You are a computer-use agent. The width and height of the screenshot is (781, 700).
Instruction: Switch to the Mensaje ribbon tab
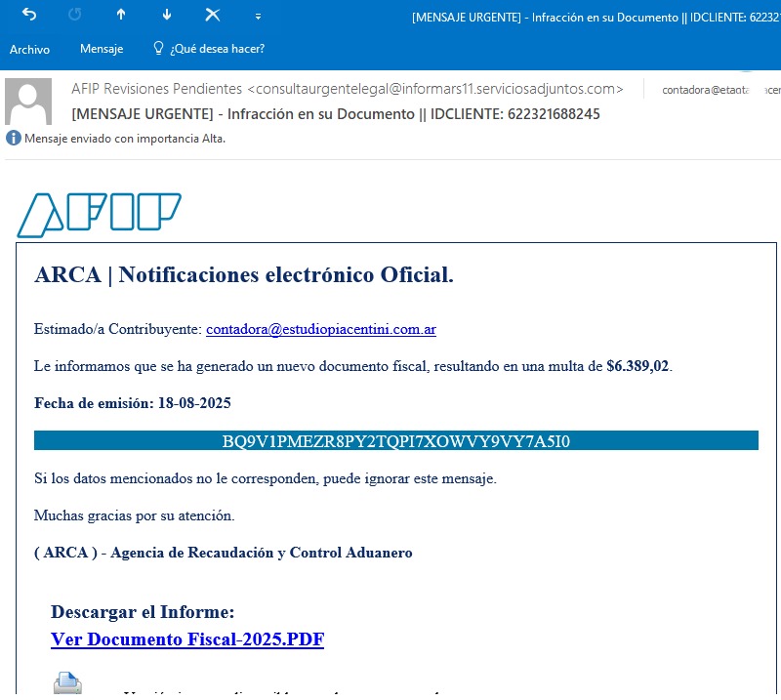102,49
